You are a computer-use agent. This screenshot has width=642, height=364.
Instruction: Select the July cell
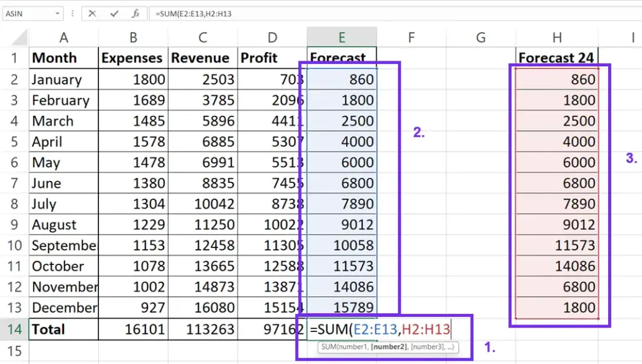click(63, 204)
